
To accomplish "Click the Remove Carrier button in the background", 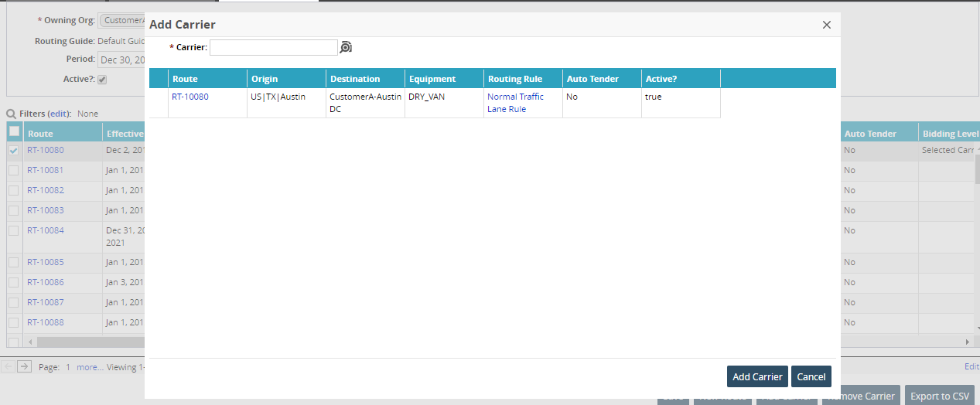I will pyautogui.click(x=861, y=396).
